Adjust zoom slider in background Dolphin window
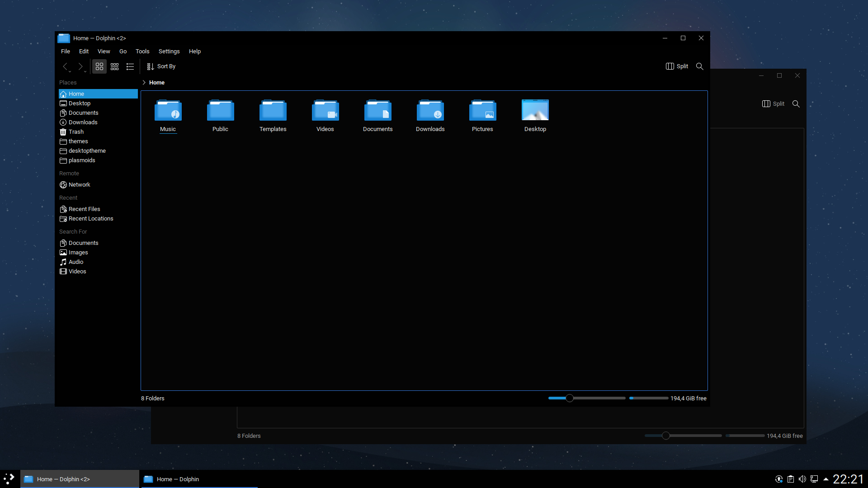 click(x=683, y=436)
